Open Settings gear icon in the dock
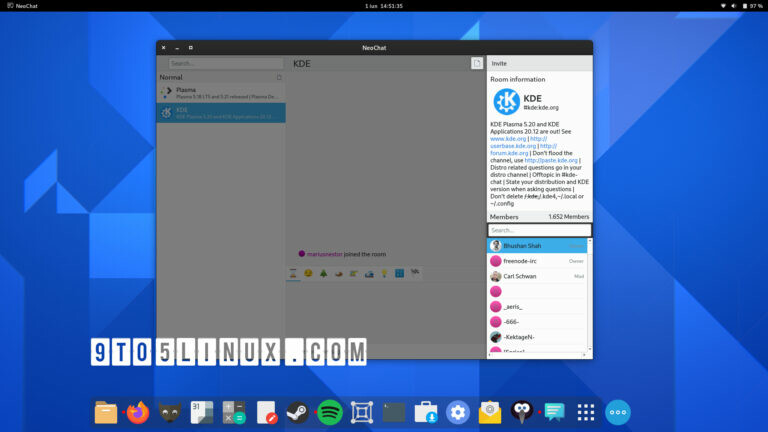This screenshot has width=768, height=432. [x=458, y=412]
